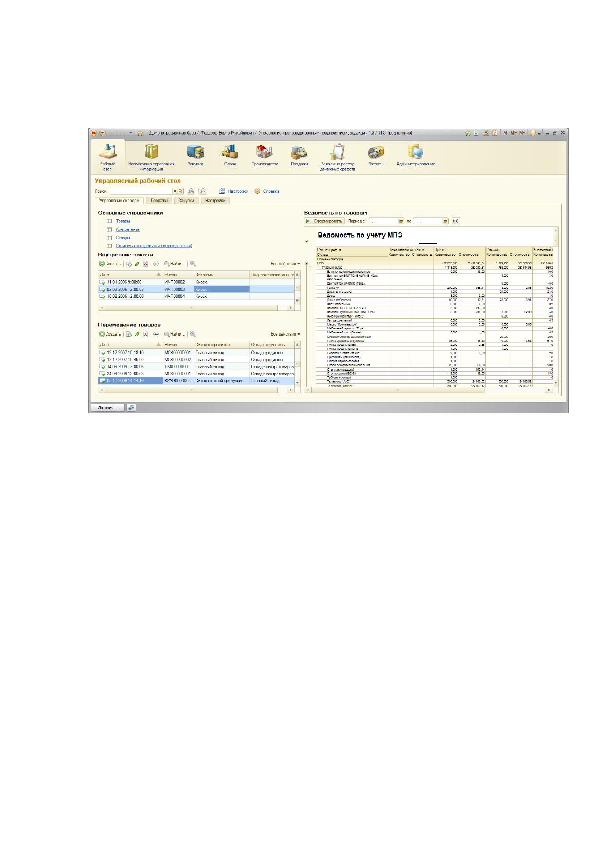The height and width of the screenshot is (868, 614).
Task: Click the Поиск search input field
Action: pos(140,191)
